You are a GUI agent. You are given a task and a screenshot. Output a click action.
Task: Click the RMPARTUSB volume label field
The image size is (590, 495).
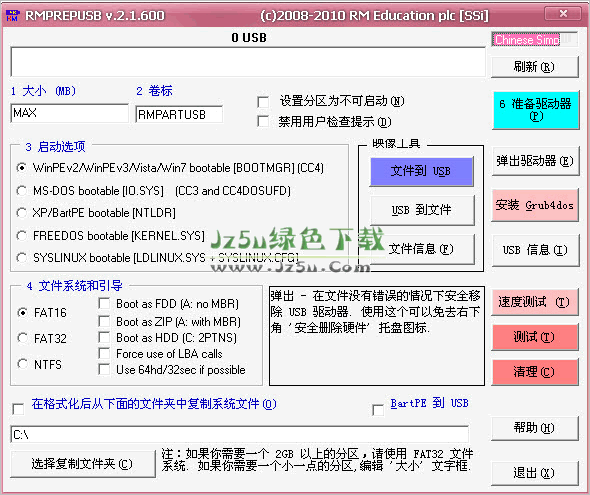click(179, 114)
